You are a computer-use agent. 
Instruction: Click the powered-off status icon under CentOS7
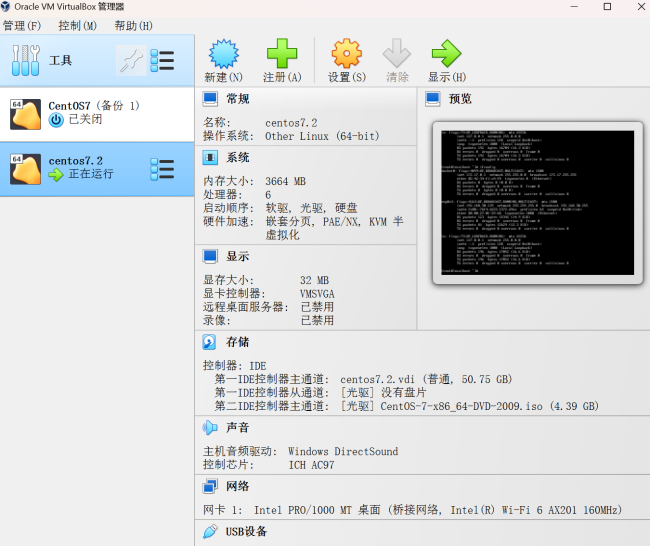56,120
